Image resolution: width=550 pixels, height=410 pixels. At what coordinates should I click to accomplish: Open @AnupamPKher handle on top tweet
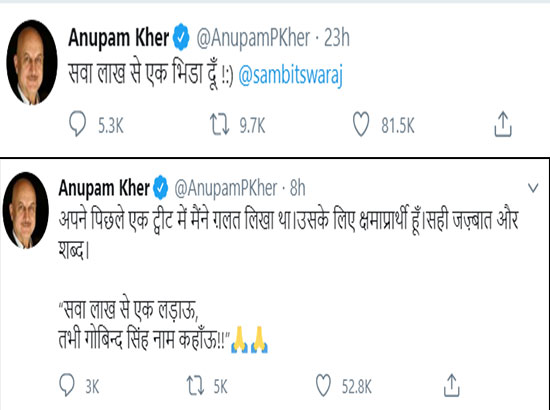point(253,38)
